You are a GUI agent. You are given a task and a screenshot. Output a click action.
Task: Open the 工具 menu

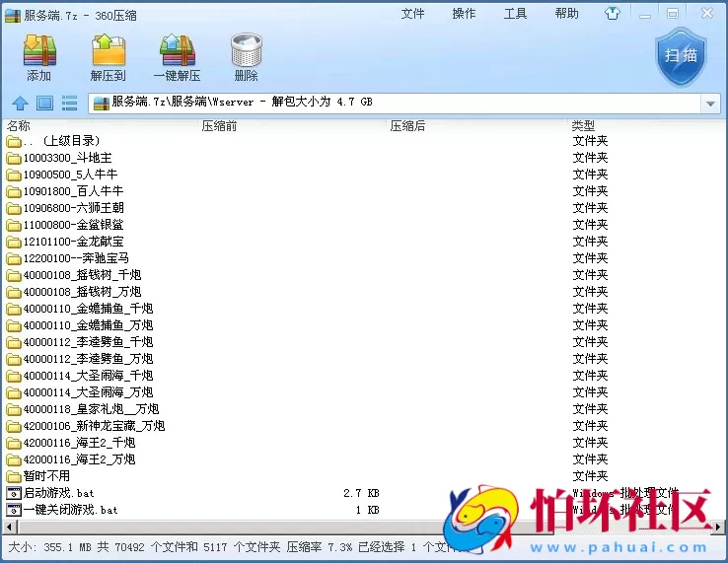pyautogui.click(x=515, y=14)
